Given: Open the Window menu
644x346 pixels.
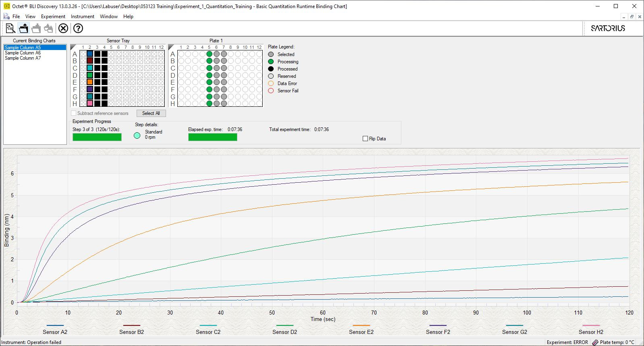Looking at the screenshot, I should click(109, 17).
